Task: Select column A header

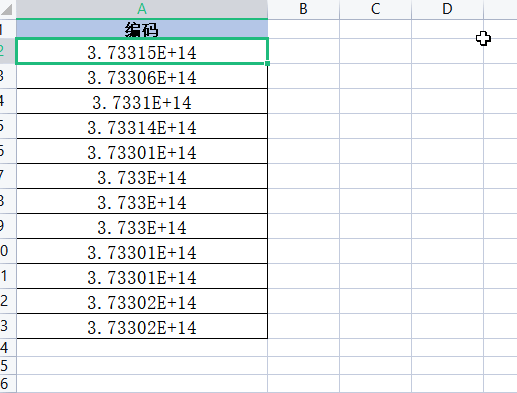Action: click(142, 9)
